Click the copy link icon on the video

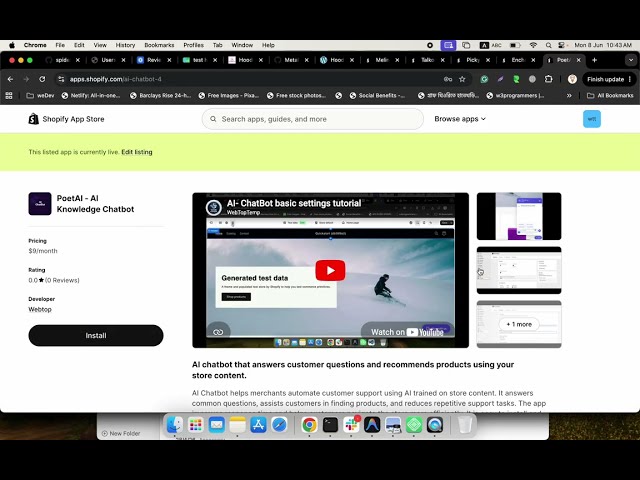218,332
